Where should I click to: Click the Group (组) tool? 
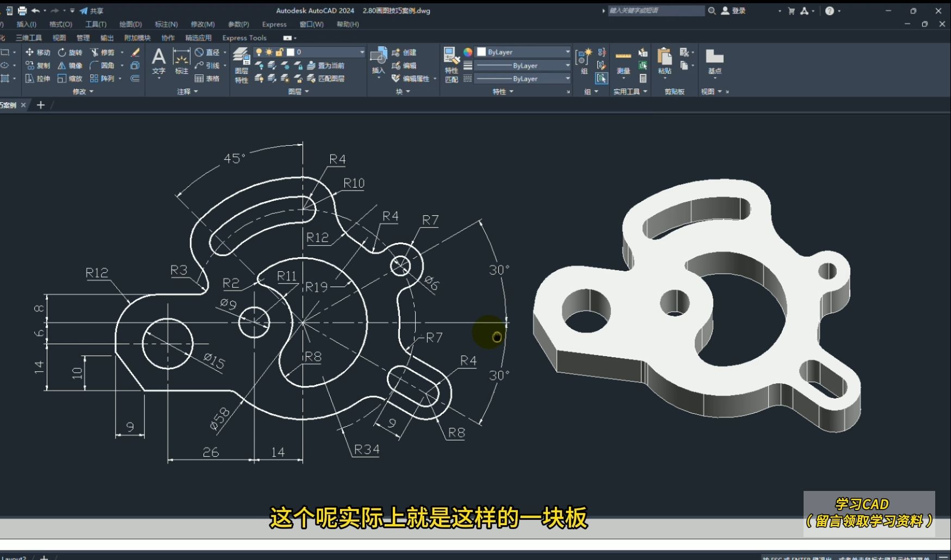tap(584, 61)
